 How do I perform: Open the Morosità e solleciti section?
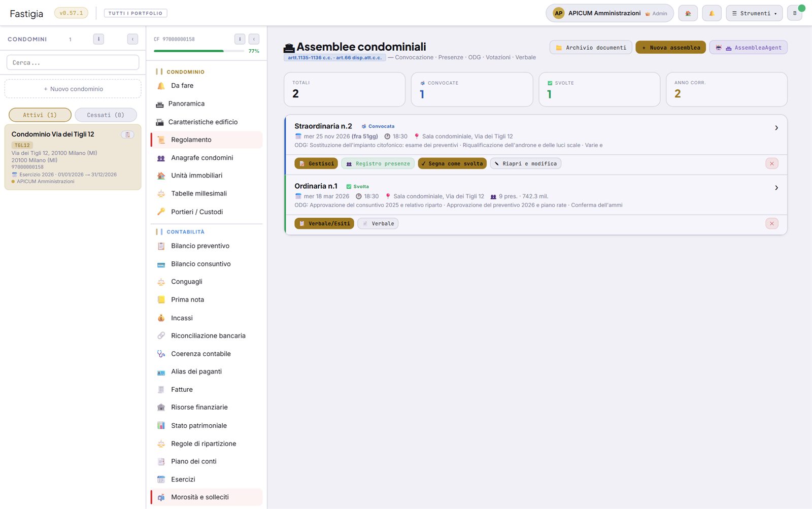click(x=207, y=497)
